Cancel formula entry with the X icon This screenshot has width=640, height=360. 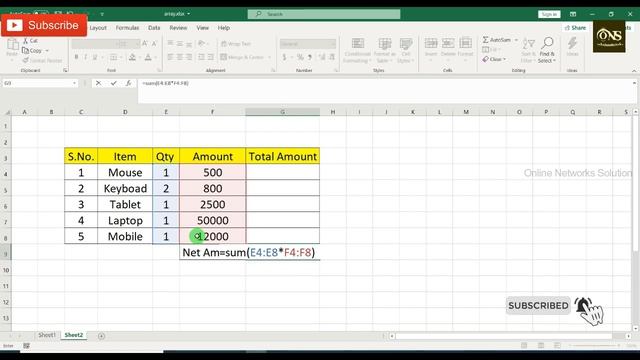(x=98, y=83)
